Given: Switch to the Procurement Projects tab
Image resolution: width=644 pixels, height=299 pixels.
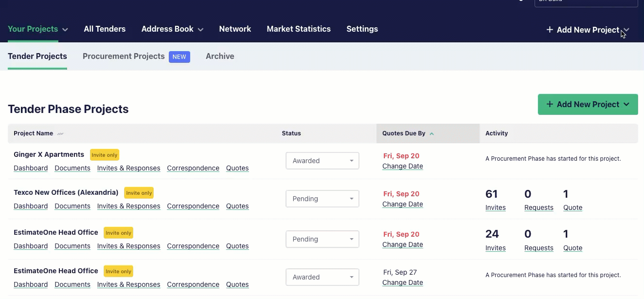Looking at the screenshot, I should [124, 56].
